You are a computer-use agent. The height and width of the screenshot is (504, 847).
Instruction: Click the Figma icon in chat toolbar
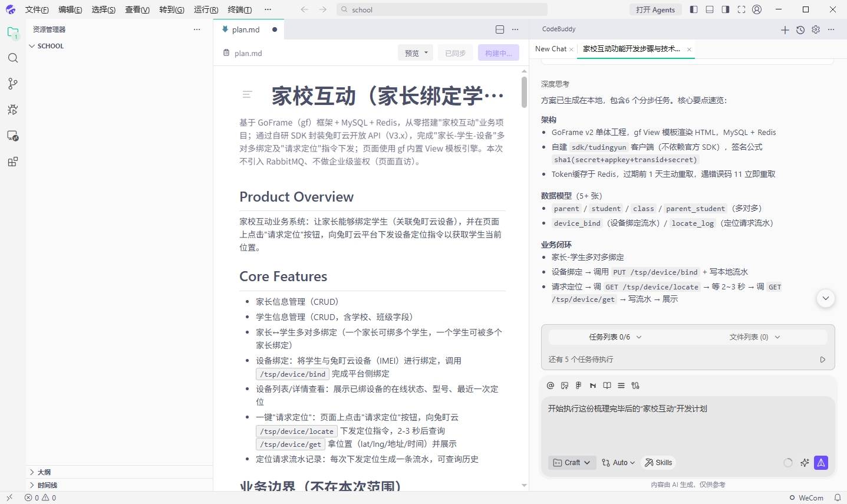(x=579, y=386)
